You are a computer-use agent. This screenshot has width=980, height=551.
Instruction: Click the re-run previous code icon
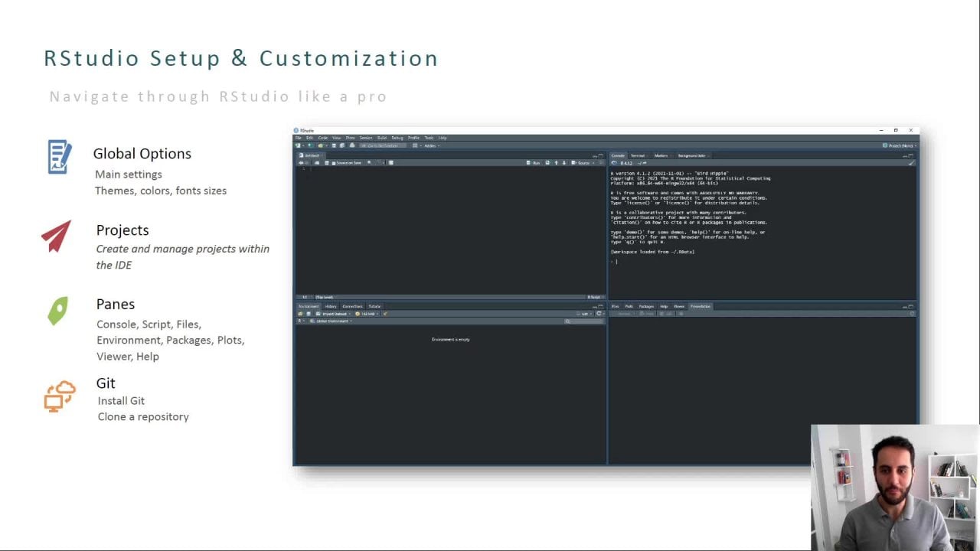[547, 163]
